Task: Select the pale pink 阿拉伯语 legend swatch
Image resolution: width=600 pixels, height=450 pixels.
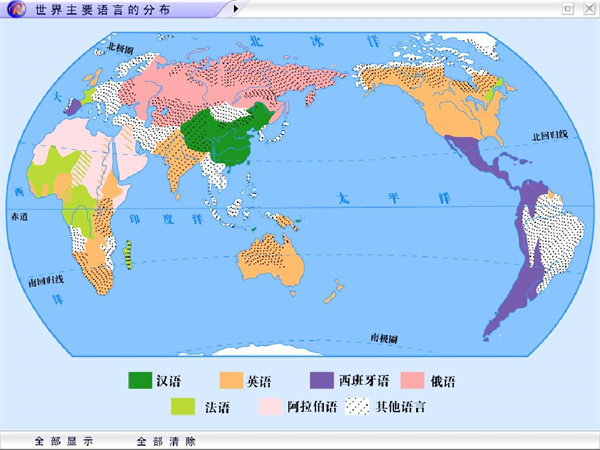Action: pyautogui.click(x=270, y=407)
